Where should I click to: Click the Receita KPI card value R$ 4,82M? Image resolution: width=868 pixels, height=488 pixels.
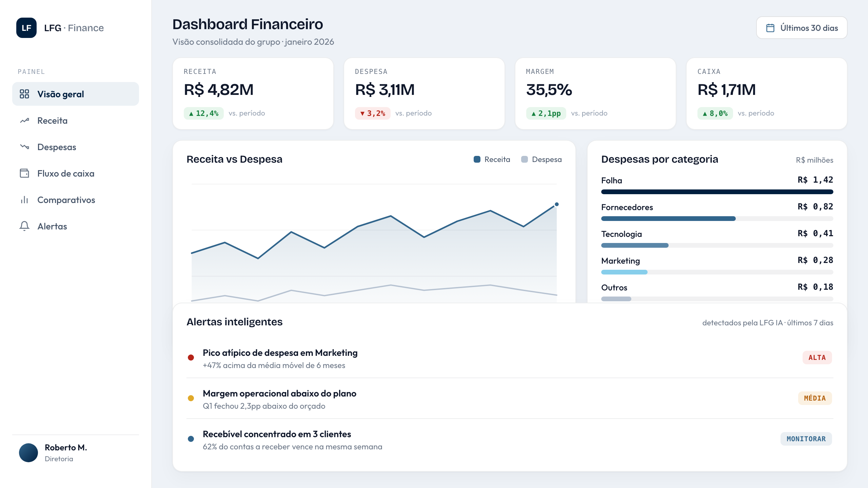pyautogui.click(x=219, y=90)
